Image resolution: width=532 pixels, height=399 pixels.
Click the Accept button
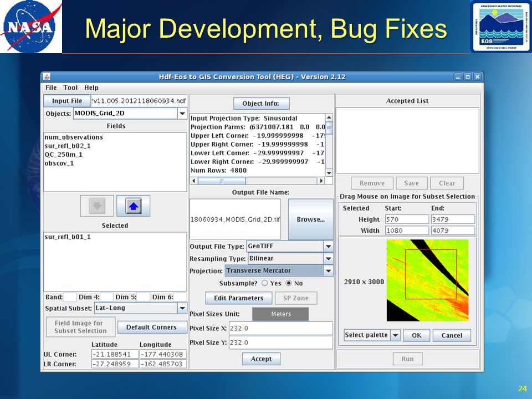pos(261,359)
